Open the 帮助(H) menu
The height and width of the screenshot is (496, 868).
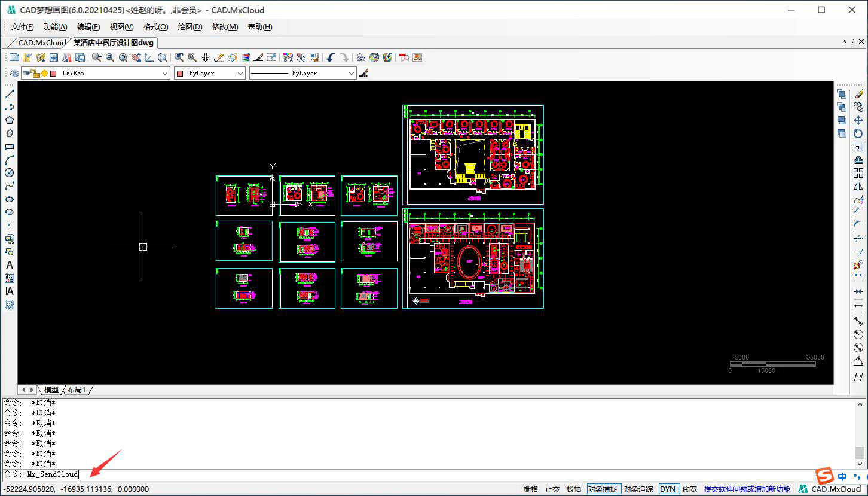[260, 27]
